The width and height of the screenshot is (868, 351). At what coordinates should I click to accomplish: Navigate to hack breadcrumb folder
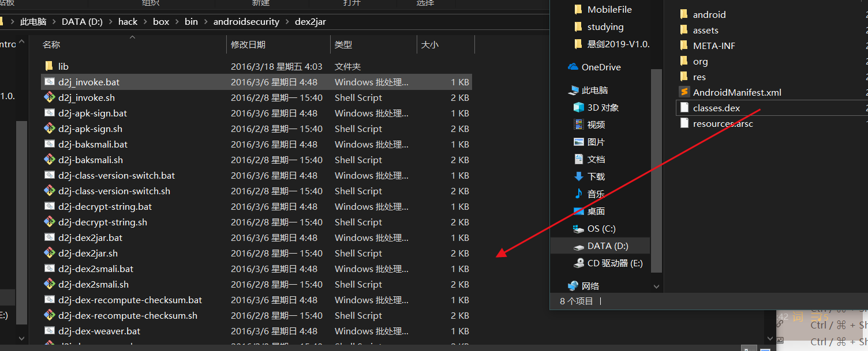click(x=128, y=21)
